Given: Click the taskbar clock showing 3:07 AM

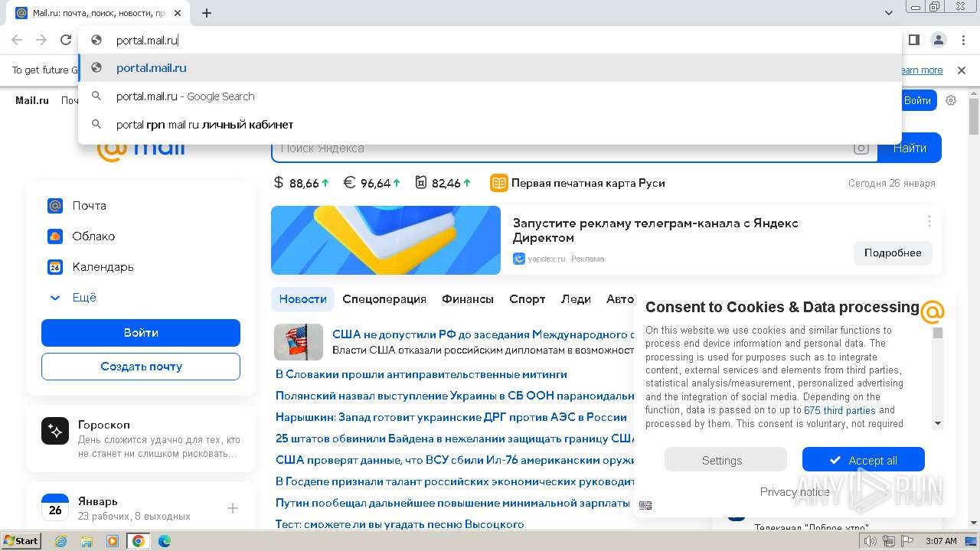Looking at the screenshot, I should pos(941,541).
